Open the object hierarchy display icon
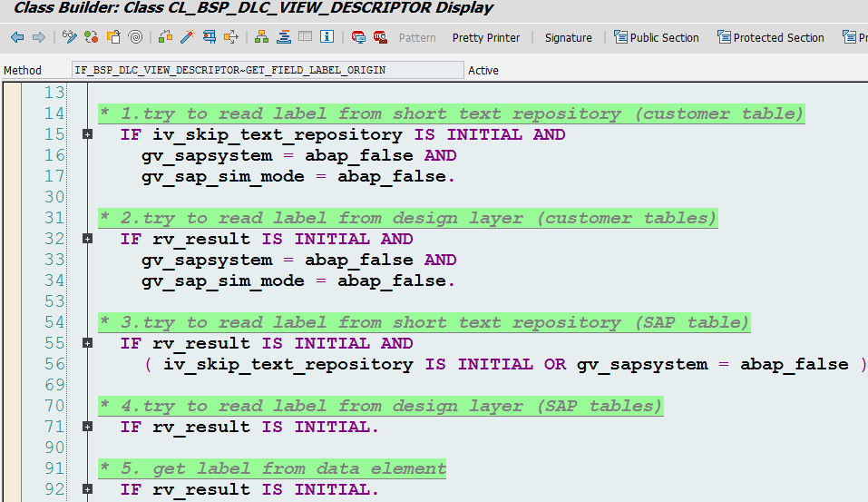The width and height of the screenshot is (868, 502). click(261, 37)
